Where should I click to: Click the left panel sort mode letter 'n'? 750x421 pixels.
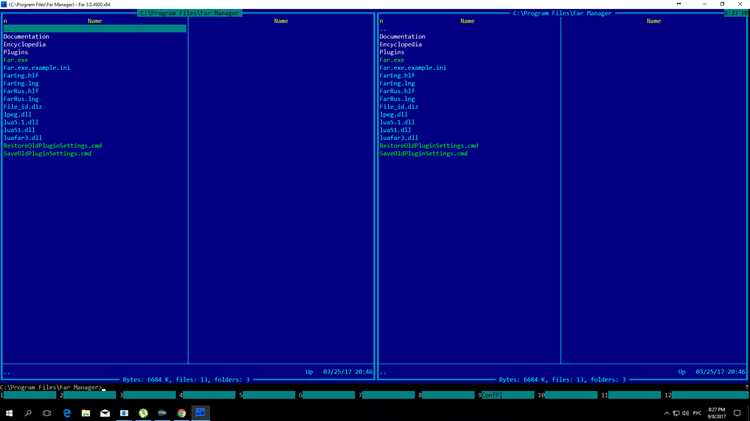click(5, 21)
